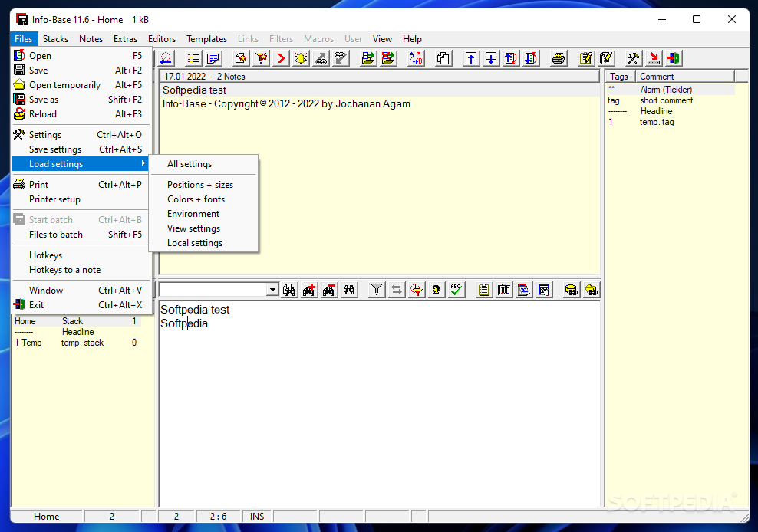Click the yellow disk link icon
The height and width of the screenshot is (532, 758).
tap(571, 290)
